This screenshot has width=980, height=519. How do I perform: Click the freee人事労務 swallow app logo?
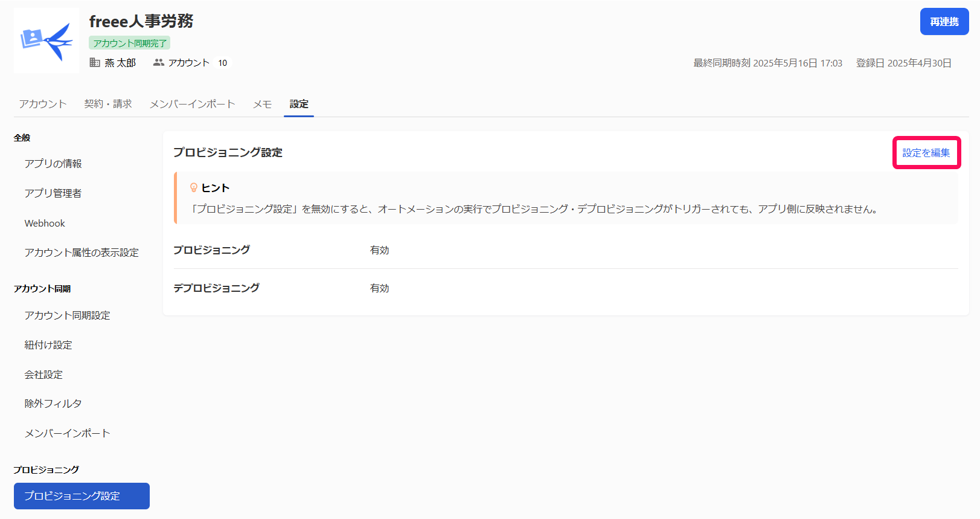(46, 40)
